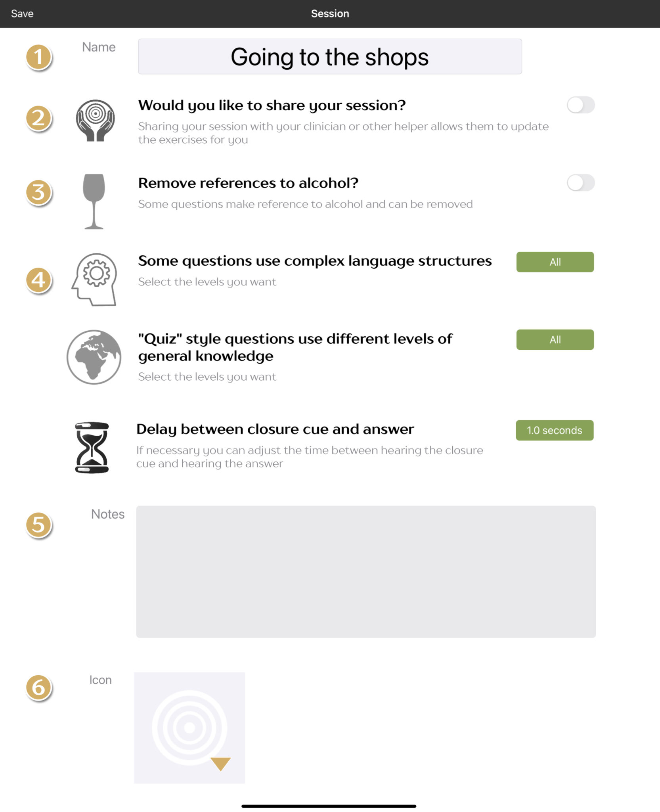Click the gold number 5 badge
Viewport: 660px width, 812px height.
click(38, 525)
